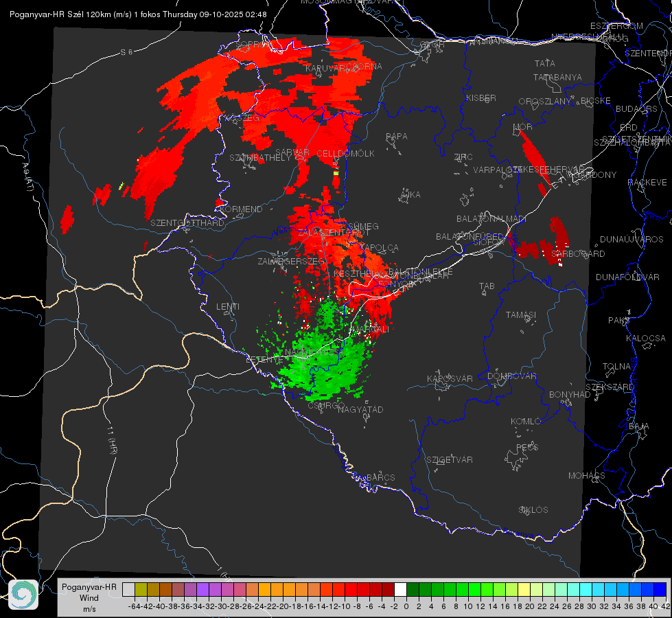Click the BICSKE city label

pos(596,101)
